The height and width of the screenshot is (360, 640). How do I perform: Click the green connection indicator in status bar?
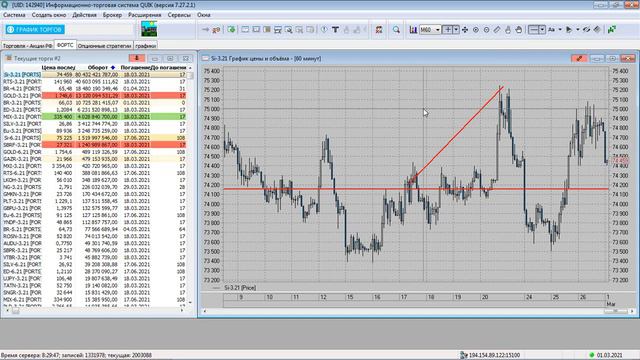591,355
